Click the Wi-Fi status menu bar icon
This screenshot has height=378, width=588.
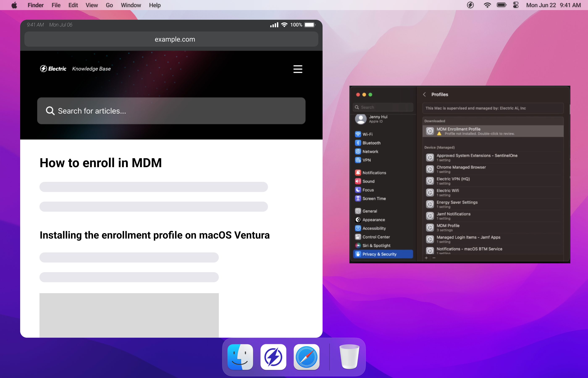tap(487, 5)
